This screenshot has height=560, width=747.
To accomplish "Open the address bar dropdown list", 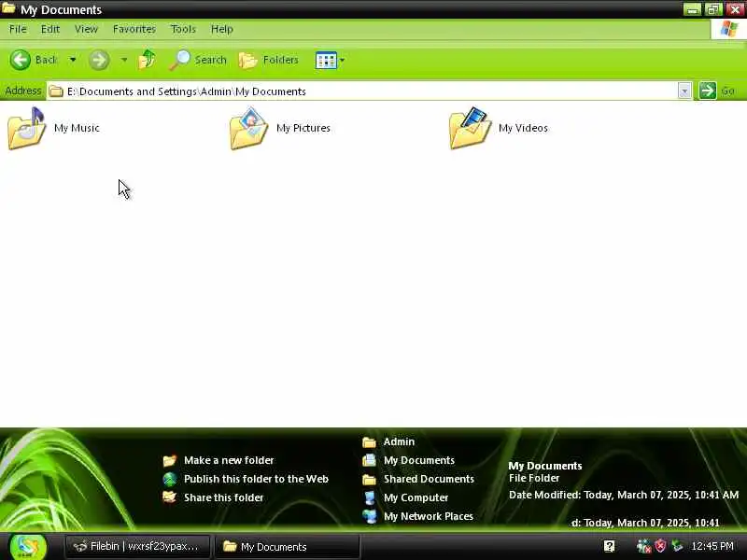I will pos(684,91).
